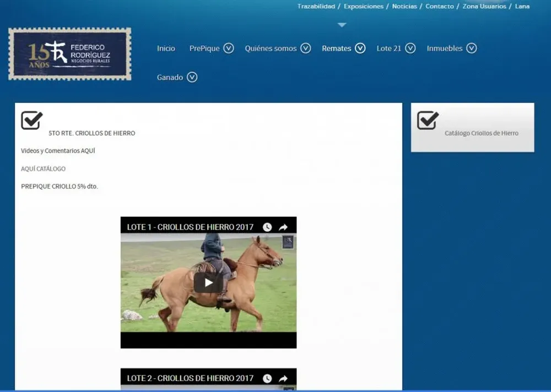
Task: Click the Federico Rodríguez 15 Años logo
Action: (70, 54)
